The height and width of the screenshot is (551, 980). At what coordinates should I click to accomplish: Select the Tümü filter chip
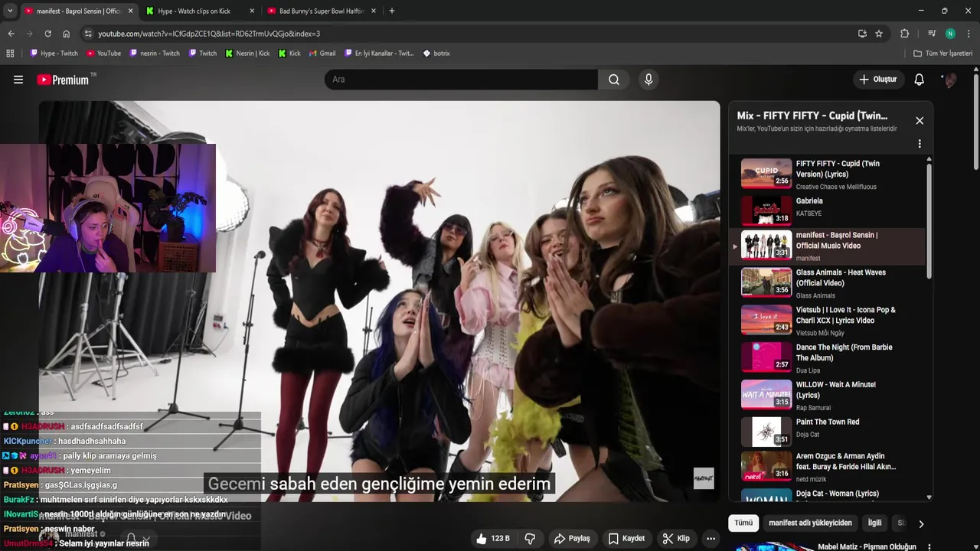(743, 523)
